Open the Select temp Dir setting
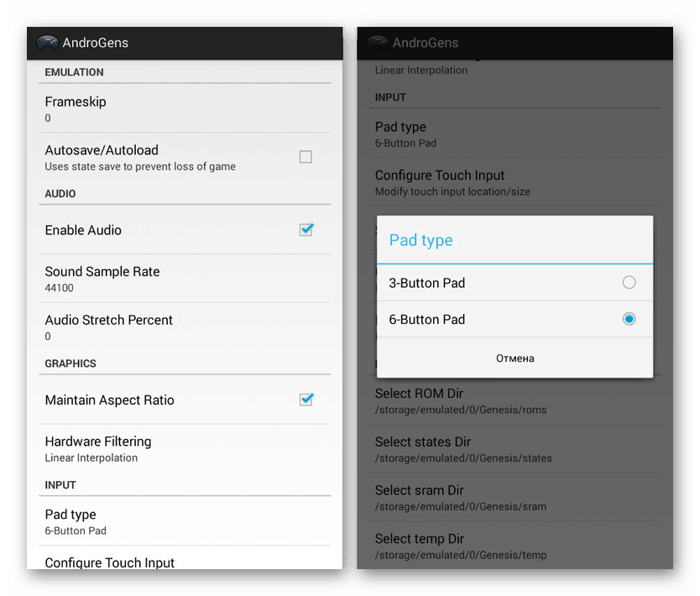The height and width of the screenshot is (596, 700). [515, 546]
